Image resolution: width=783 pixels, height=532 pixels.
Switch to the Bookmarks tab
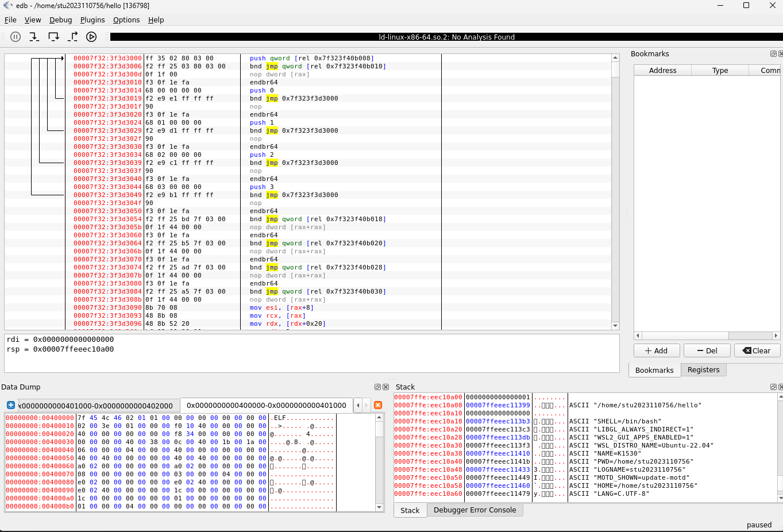654,370
